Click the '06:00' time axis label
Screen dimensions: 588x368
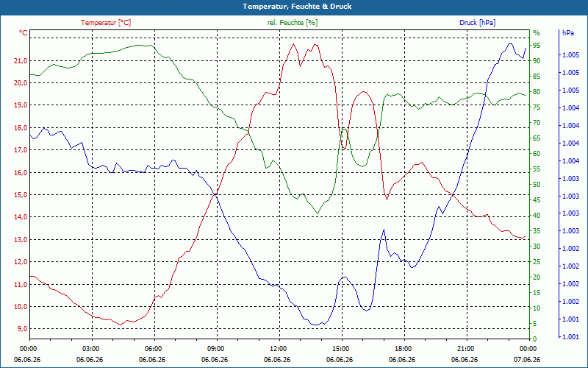coord(154,349)
